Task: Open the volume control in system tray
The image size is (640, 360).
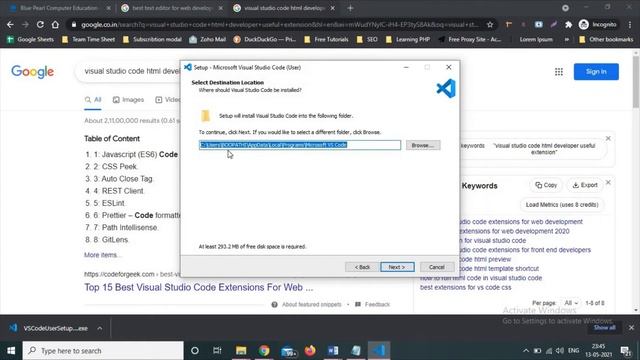Action: (x=560, y=351)
